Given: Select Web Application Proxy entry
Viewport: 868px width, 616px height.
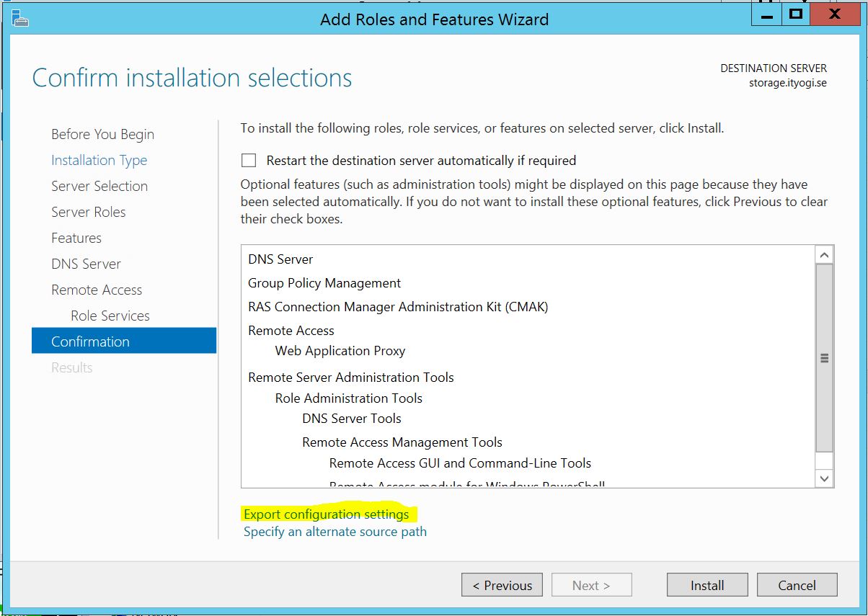Looking at the screenshot, I should point(340,351).
